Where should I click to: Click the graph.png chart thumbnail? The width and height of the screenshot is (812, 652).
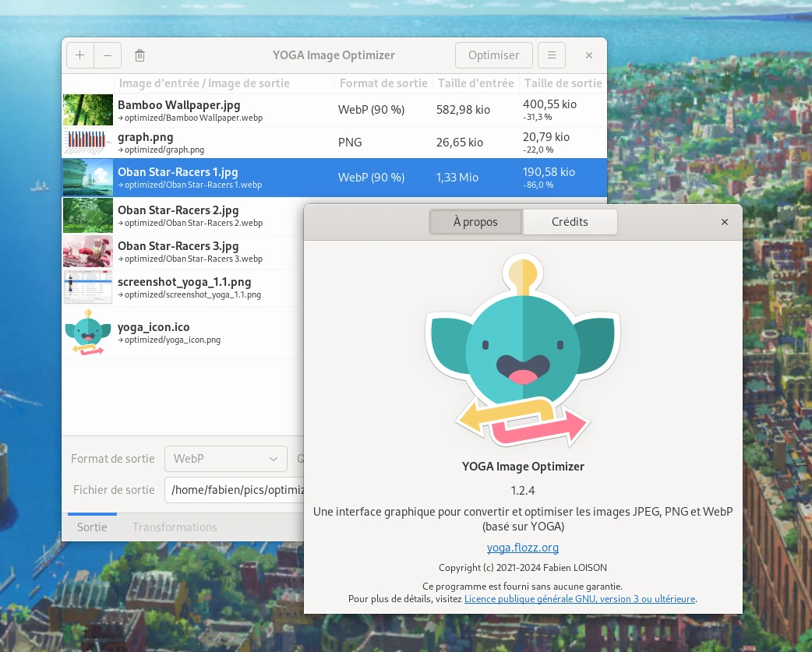click(88, 143)
